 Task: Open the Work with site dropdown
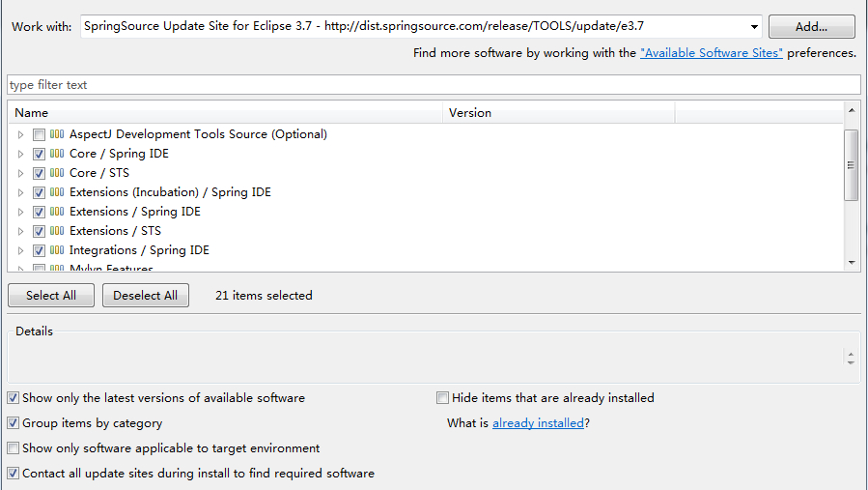coord(754,27)
